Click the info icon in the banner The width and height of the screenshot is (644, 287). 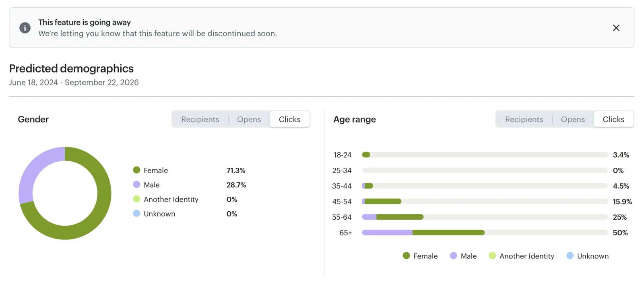pos(25,28)
